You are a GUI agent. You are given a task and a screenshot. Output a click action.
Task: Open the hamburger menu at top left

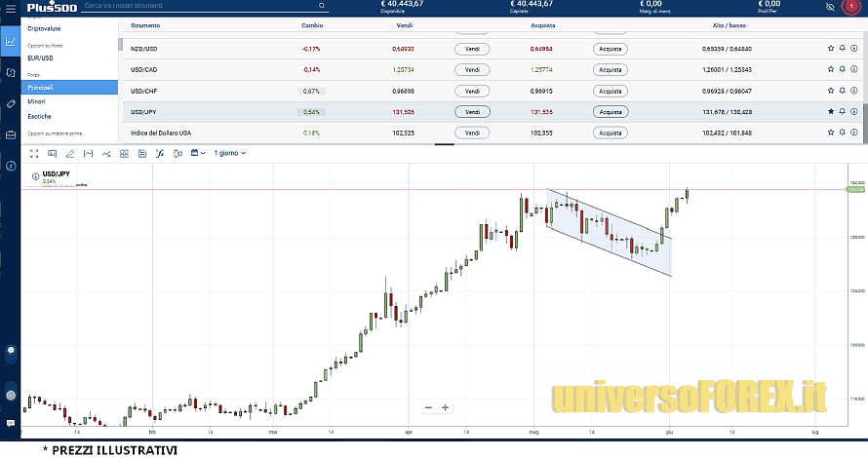(x=9, y=6)
